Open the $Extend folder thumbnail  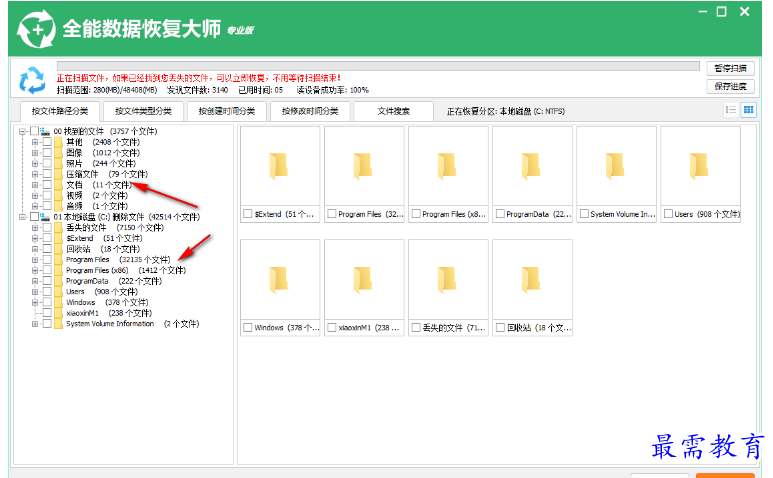coord(280,166)
